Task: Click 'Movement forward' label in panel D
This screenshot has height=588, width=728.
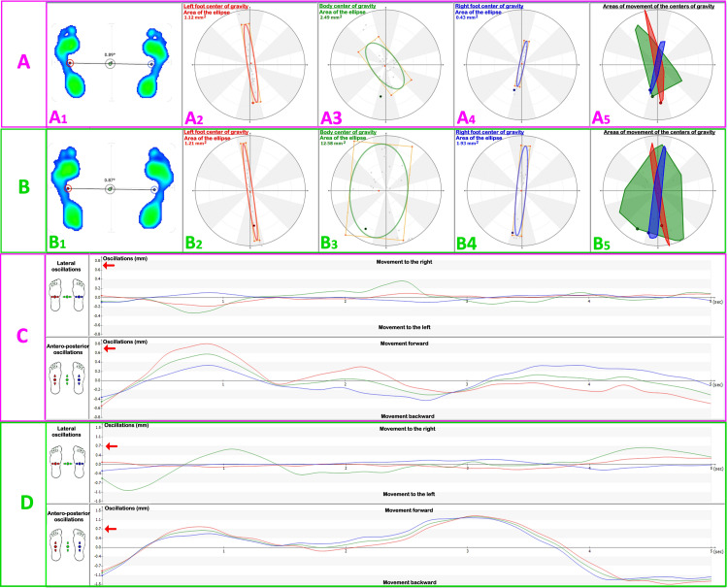Action: (409, 510)
